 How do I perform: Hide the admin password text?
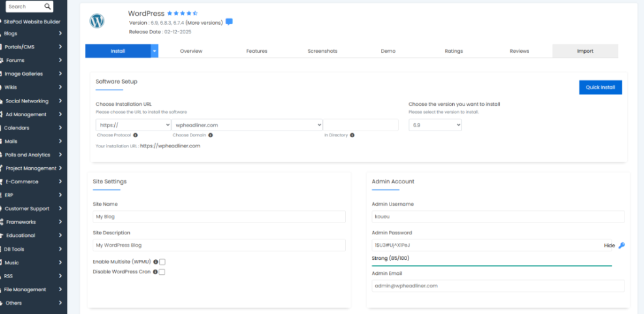pos(609,245)
